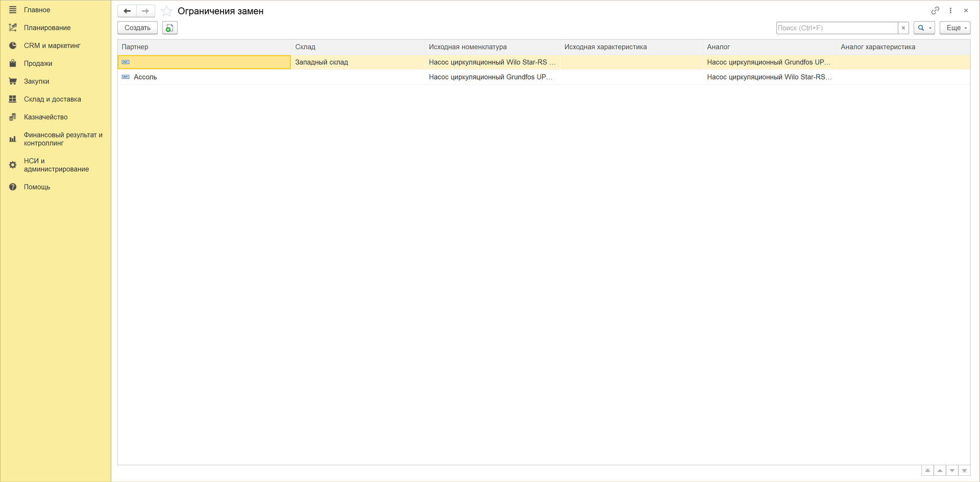Click Создать button

coord(137,28)
